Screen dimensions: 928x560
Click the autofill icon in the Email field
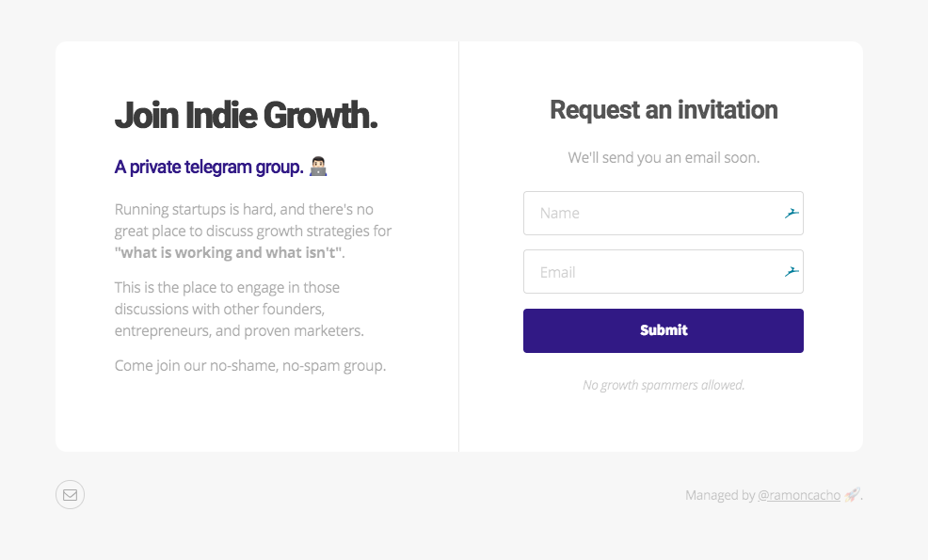point(791,271)
